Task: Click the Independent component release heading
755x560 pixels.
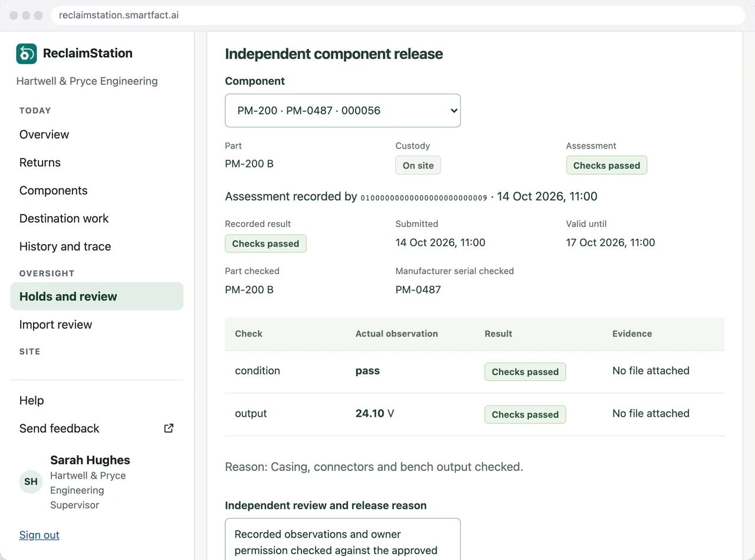Action: click(334, 54)
